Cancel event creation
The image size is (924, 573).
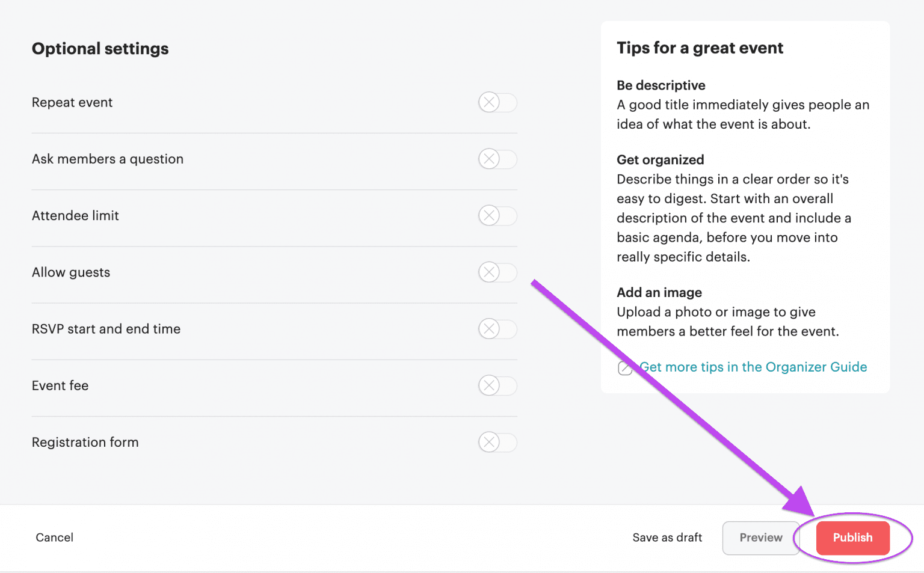[x=54, y=538]
